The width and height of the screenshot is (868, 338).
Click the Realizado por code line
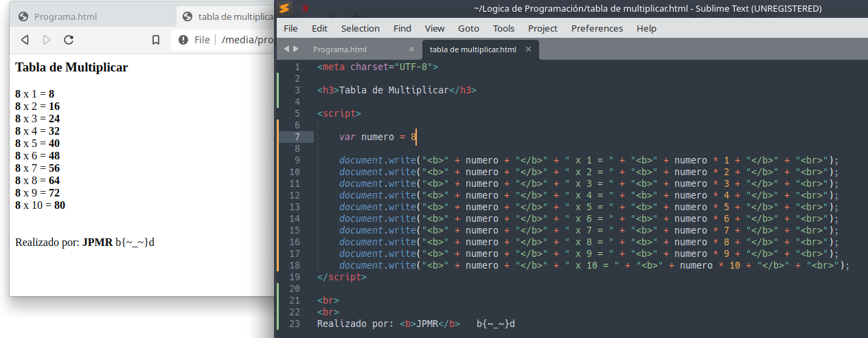click(x=415, y=324)
